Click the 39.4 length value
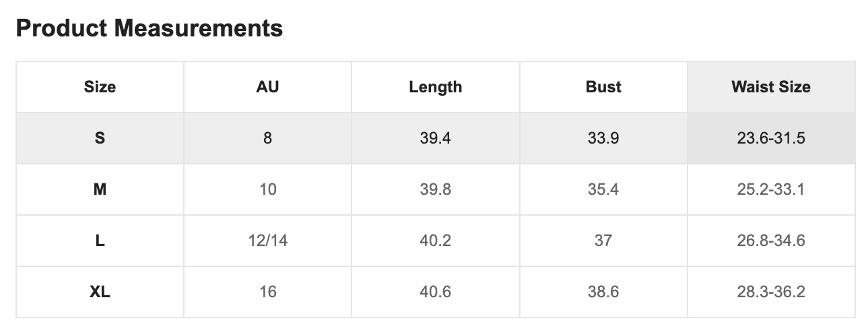Image resolution: width=868 pixels, height=335 pixels. tap(435, 138)
